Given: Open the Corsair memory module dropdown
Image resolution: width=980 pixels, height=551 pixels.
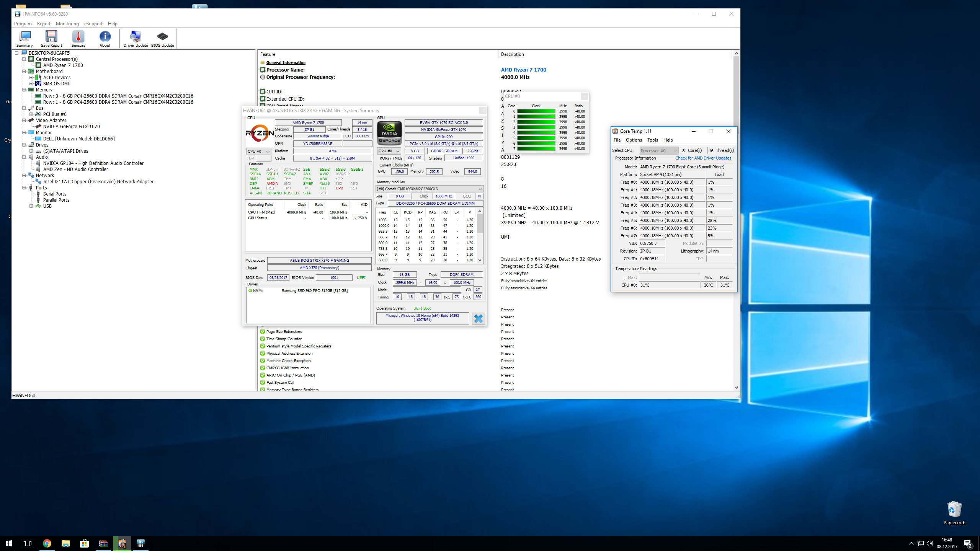Looking at the screenshot, I should click(x=430, y=189).
